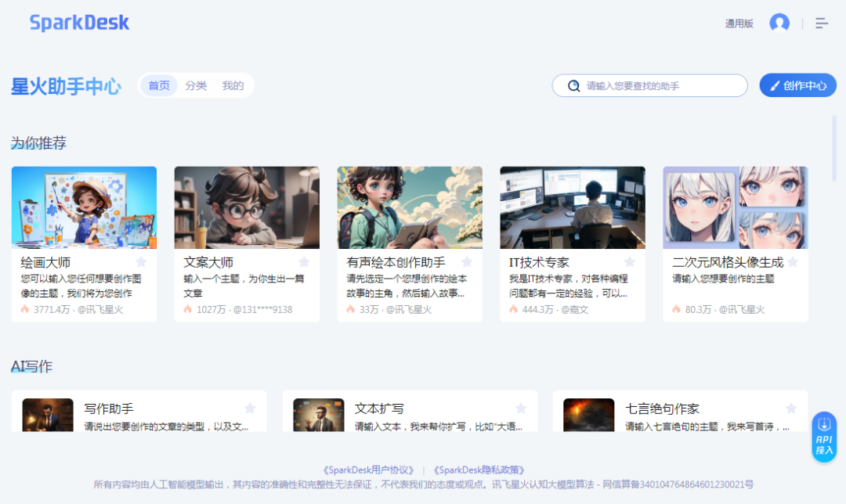
Task: Open the 创作中心 button
Action: click(798, 86)
